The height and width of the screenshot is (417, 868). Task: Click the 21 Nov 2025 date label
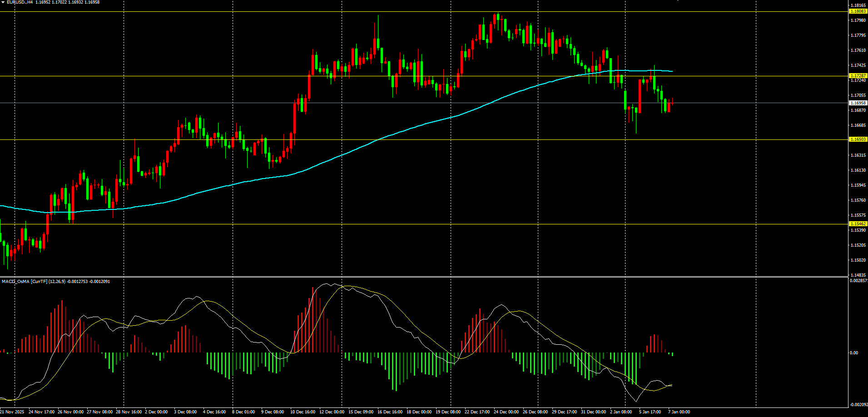click(x=12, y=412)
